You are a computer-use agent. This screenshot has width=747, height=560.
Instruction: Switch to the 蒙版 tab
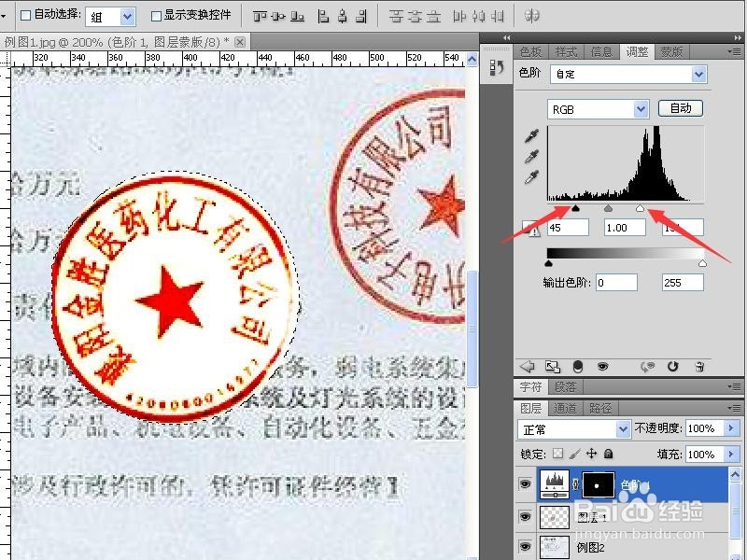point(671,51)
